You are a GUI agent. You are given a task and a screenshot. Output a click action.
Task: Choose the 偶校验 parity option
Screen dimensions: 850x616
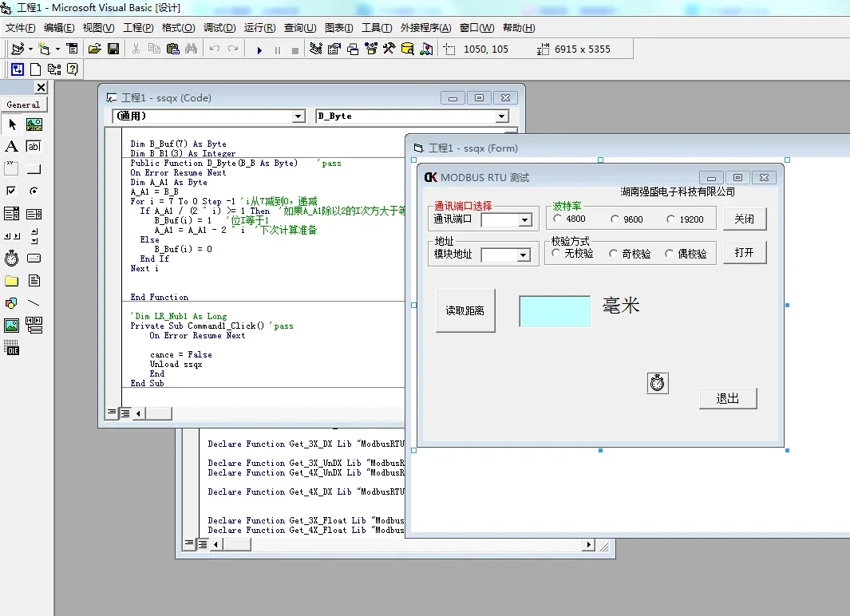point(686,254)
